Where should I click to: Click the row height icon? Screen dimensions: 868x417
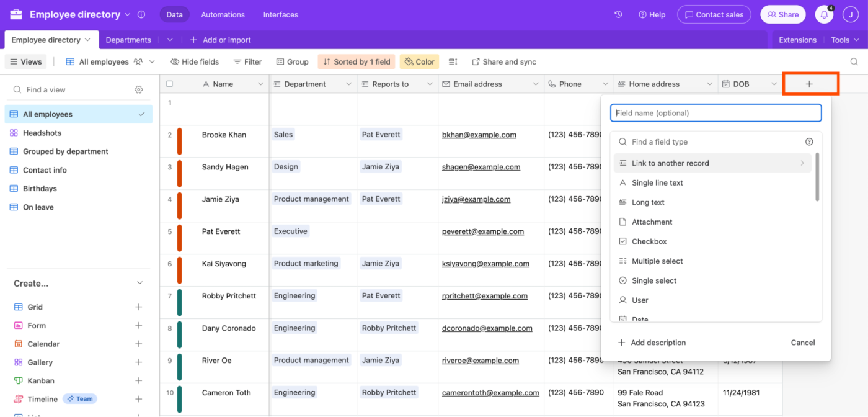tap(453, 62)
